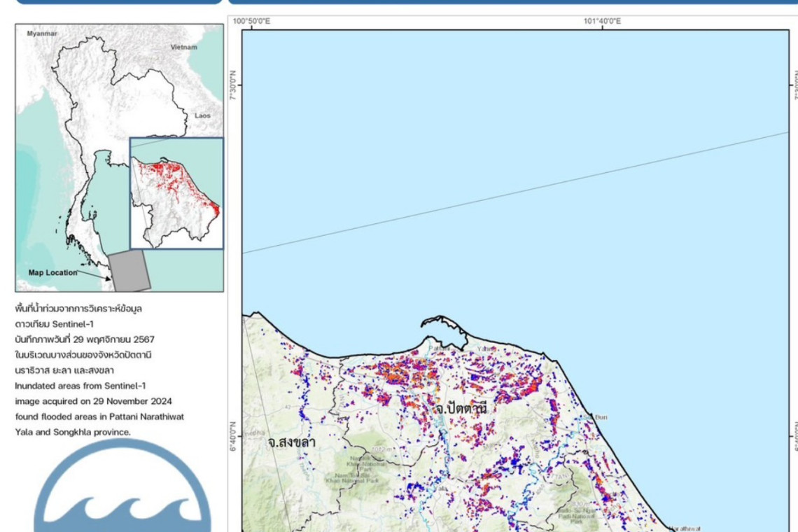This screenshot has width=798, height=532.
Task: Open the inset flood map with red areas
Action: point(176,193)
